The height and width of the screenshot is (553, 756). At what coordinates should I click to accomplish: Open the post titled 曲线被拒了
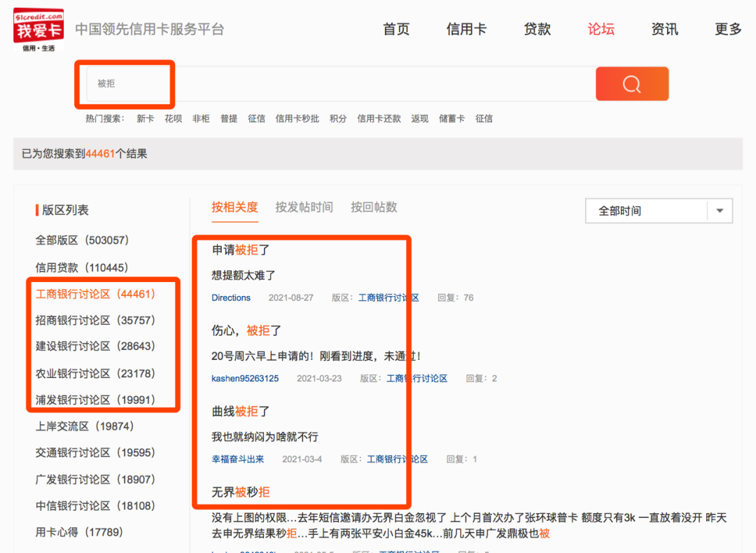click(241, 412)
